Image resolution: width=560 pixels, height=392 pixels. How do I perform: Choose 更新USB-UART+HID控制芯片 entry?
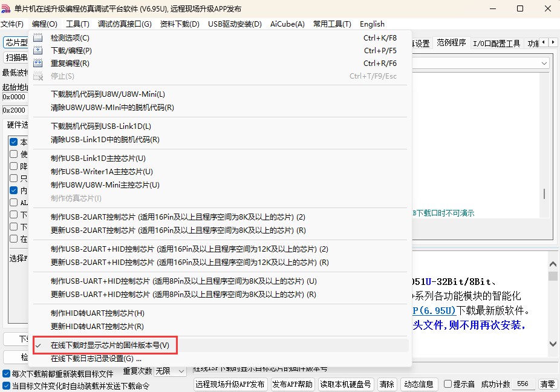coord(221,295)
